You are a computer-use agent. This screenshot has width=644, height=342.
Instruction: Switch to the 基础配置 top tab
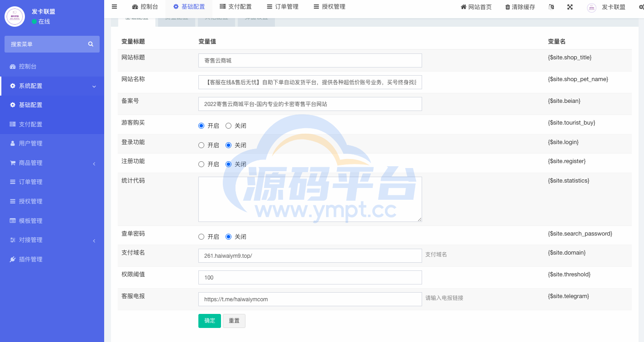click(x=189, y=7)
